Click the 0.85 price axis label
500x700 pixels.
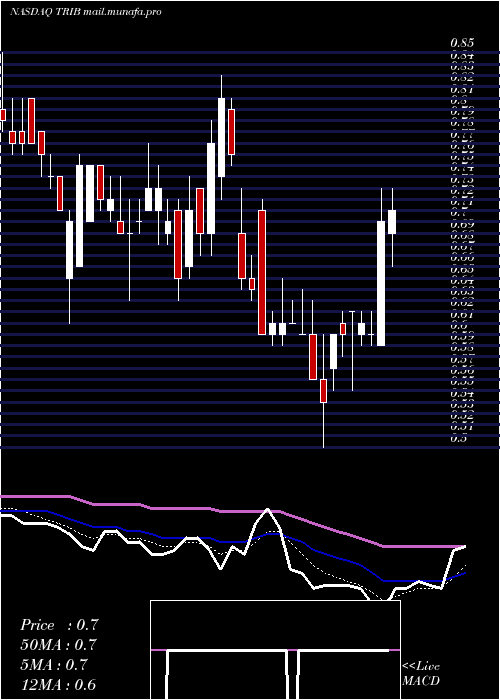point(462,43)
